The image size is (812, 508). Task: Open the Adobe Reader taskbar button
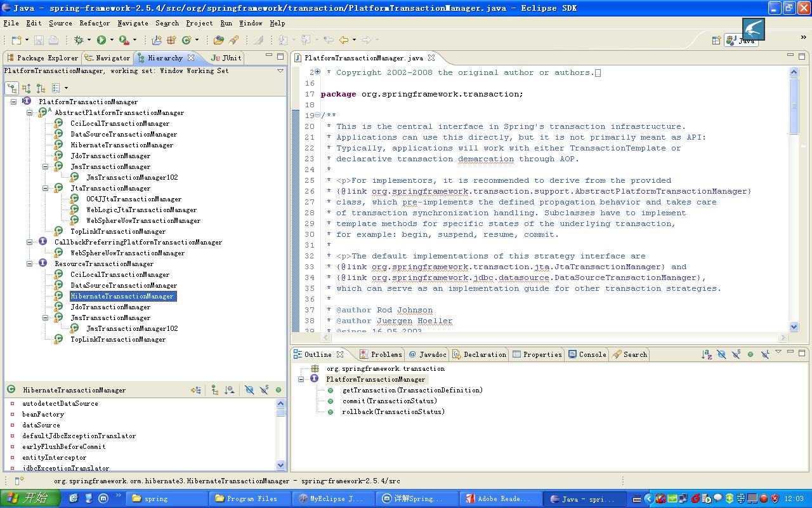501,498
